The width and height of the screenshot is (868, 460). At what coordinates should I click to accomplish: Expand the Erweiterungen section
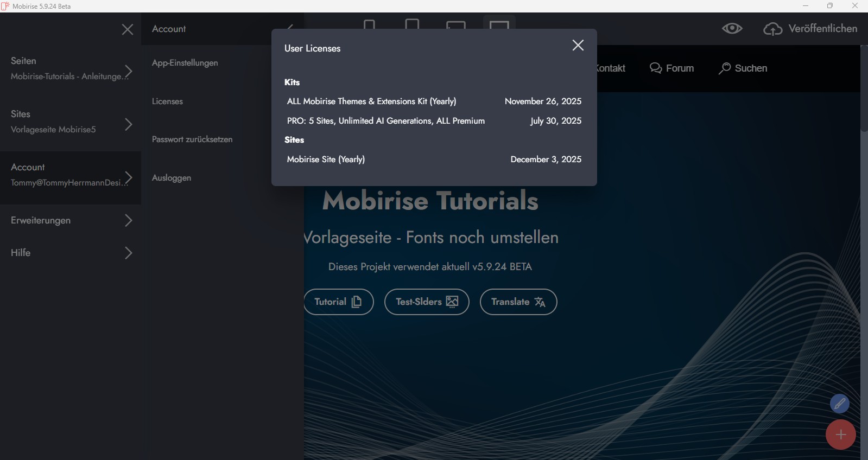128,220
